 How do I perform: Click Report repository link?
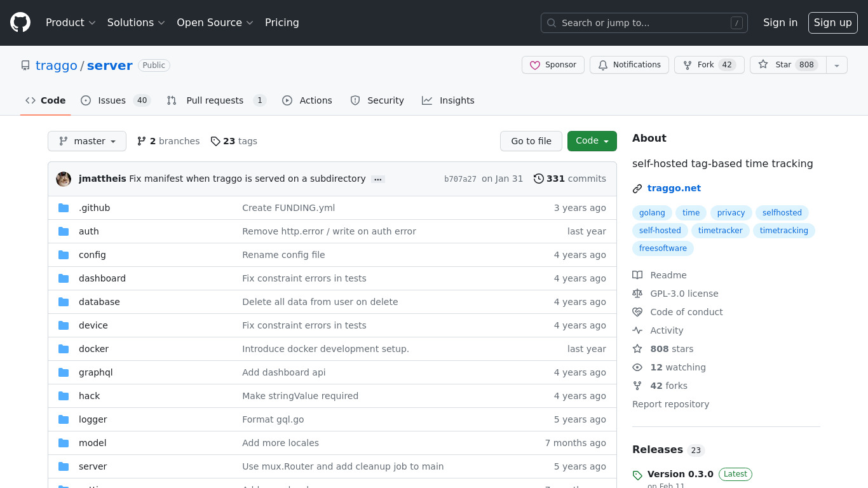coord(670,404)
